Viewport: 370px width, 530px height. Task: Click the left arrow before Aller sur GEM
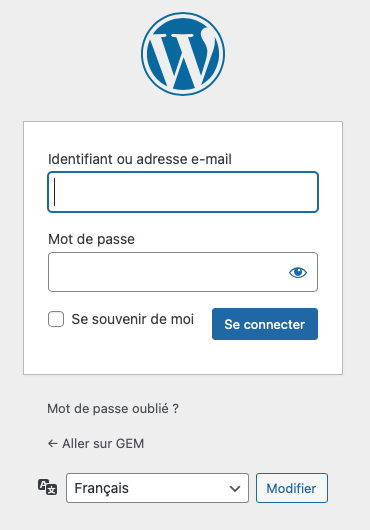[53, 443]
